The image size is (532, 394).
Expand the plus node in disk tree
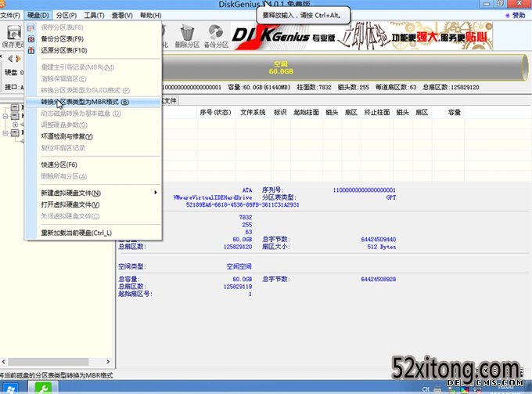point(15,125)
